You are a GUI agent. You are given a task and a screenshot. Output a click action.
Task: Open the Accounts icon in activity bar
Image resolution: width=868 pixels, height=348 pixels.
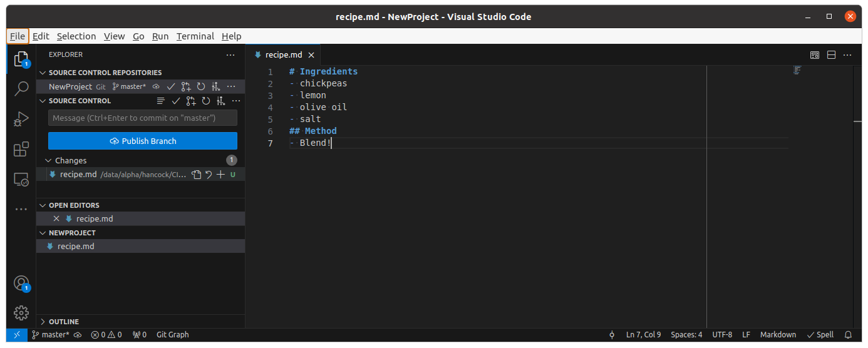pos(21,283)
